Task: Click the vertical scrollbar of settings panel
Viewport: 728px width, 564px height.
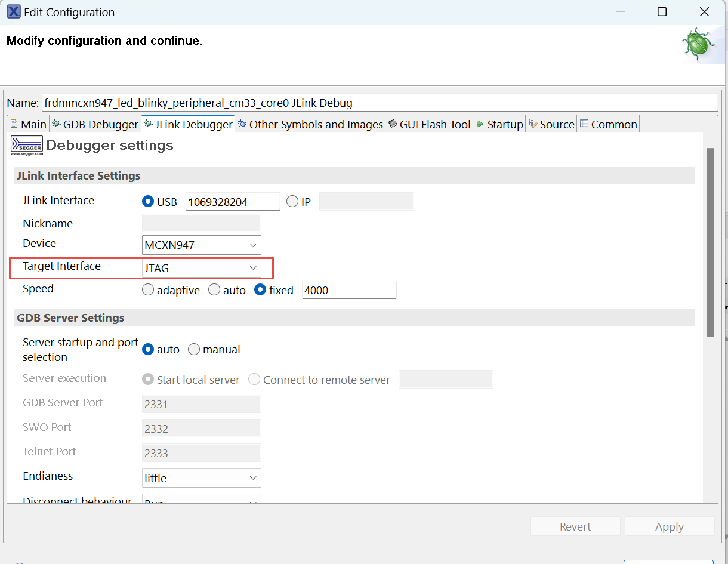Action: tap(710, 242)
